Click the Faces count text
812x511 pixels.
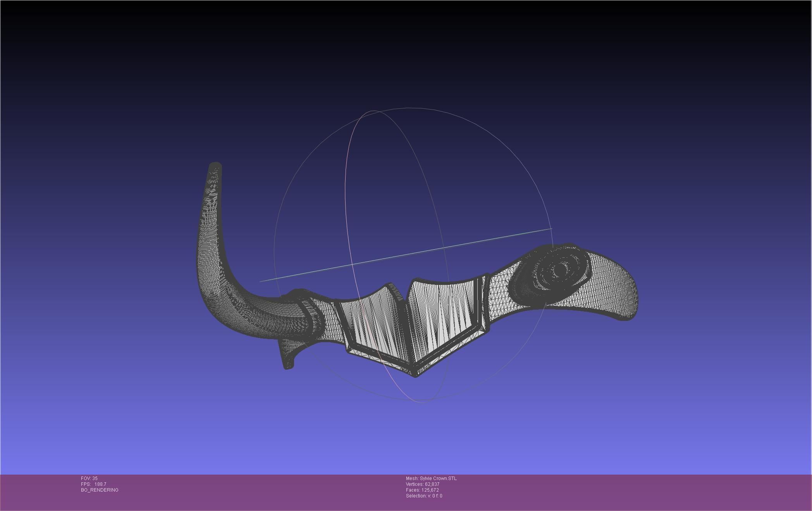[x=422, y=490]
